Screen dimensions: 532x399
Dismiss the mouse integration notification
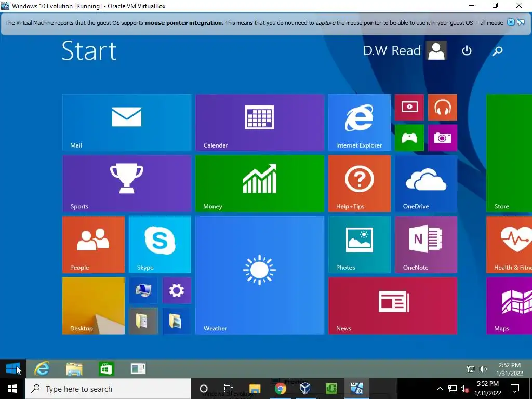[x=511, y=22]
